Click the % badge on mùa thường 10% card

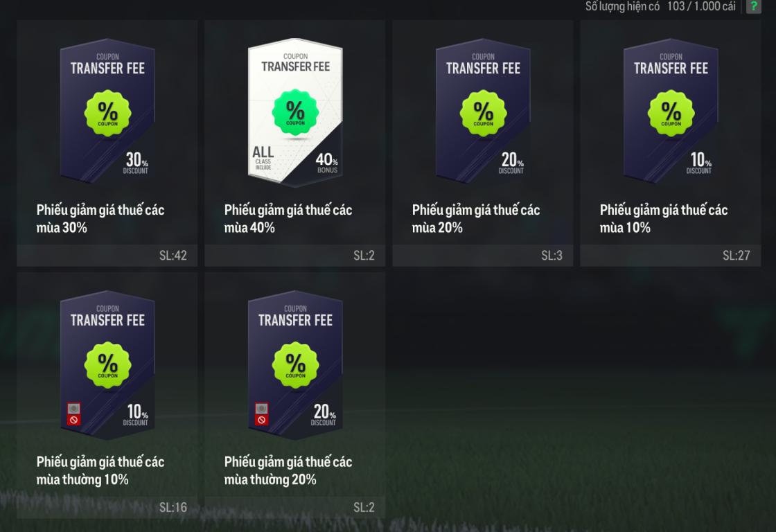point(107,365)
